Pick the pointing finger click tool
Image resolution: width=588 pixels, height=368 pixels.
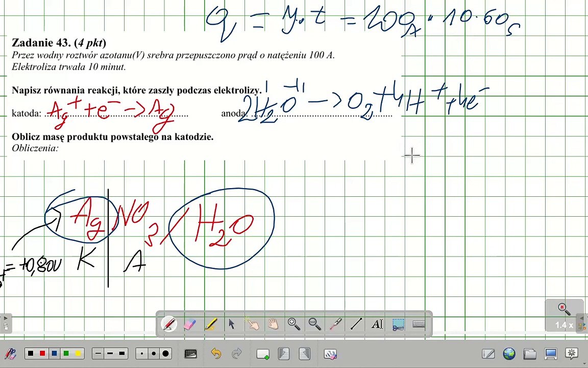tap(252, 324)
